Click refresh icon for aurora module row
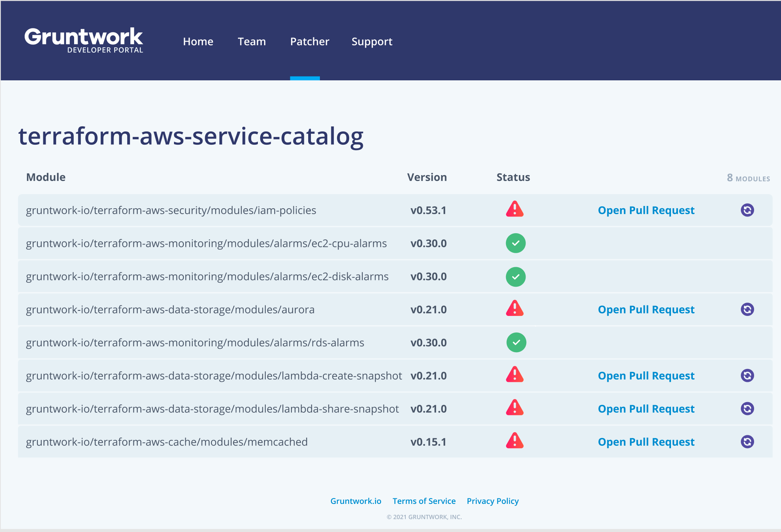This screenshot has width=781, height=532. coord(747,309)
